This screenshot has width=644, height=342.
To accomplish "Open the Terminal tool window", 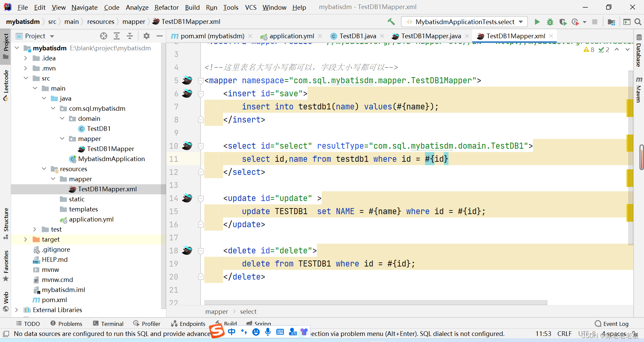I will (108, 324).
